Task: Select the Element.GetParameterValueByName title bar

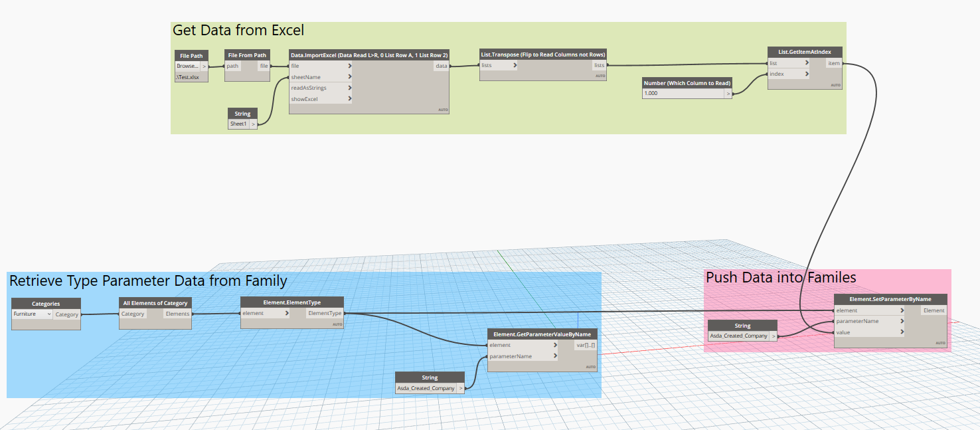Action: [542, 334]
